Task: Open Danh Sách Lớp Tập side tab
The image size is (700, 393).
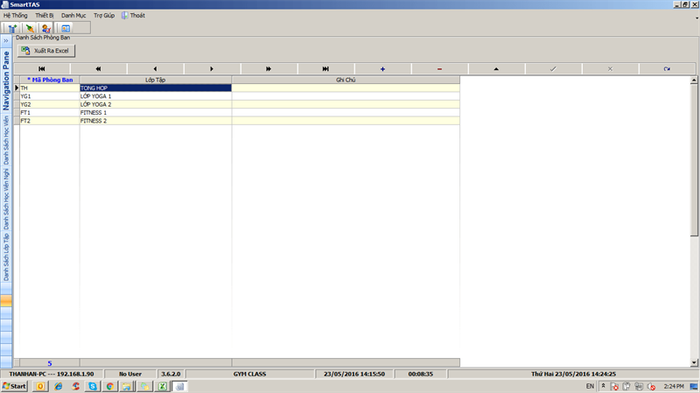Action: (x=6, y=257)
